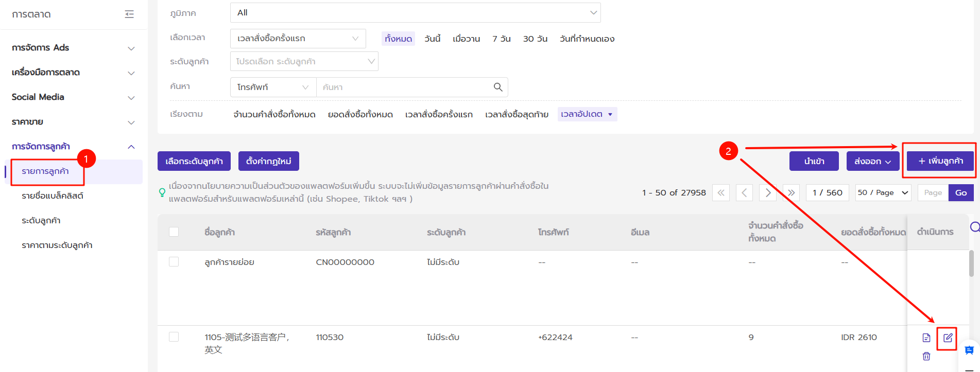This screenshot has width=980, height=372.
Task: Open the edit icon for customer 110530
Action: point(948,338)
